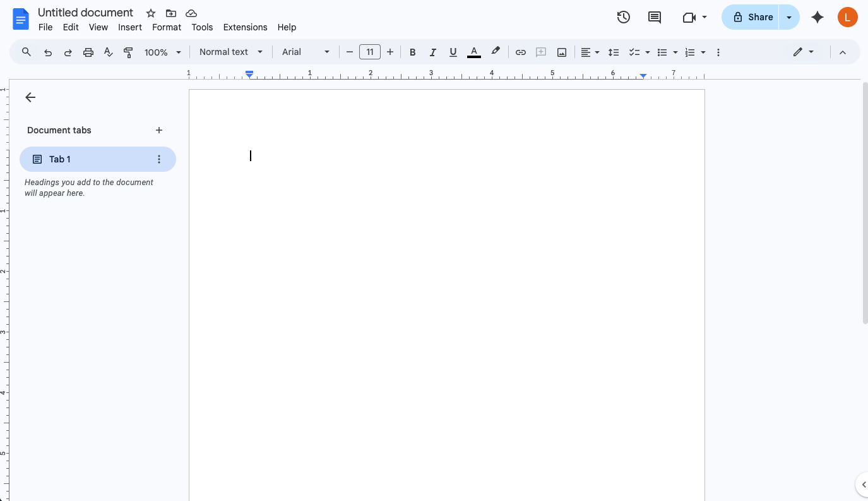This screenshot has width=868, height=501.
Task: Open the Normal text style dropdown
Action: tap(230, 52)
